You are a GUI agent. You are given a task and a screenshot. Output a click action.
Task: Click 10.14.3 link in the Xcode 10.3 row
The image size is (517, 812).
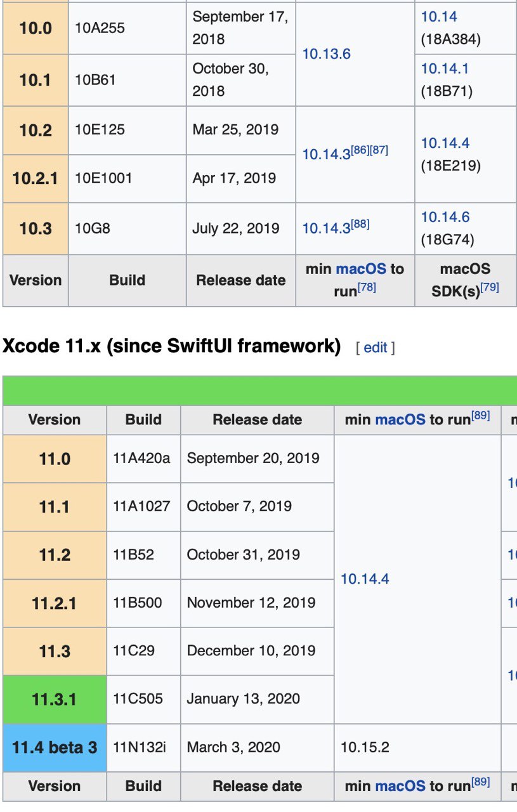[x=326, y=228]
